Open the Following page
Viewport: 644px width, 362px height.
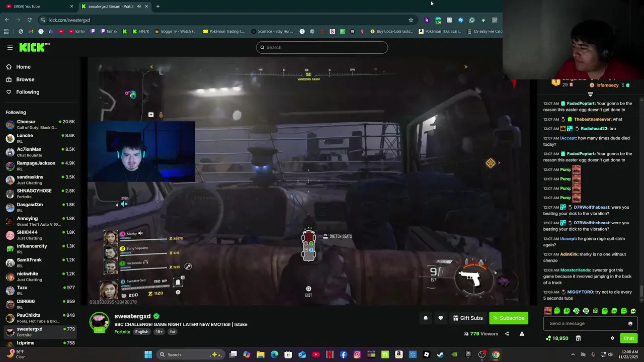point(28,92)
